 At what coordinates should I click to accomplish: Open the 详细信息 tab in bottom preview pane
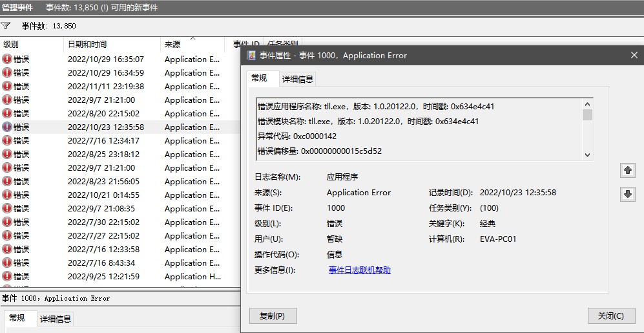(56, 319)
